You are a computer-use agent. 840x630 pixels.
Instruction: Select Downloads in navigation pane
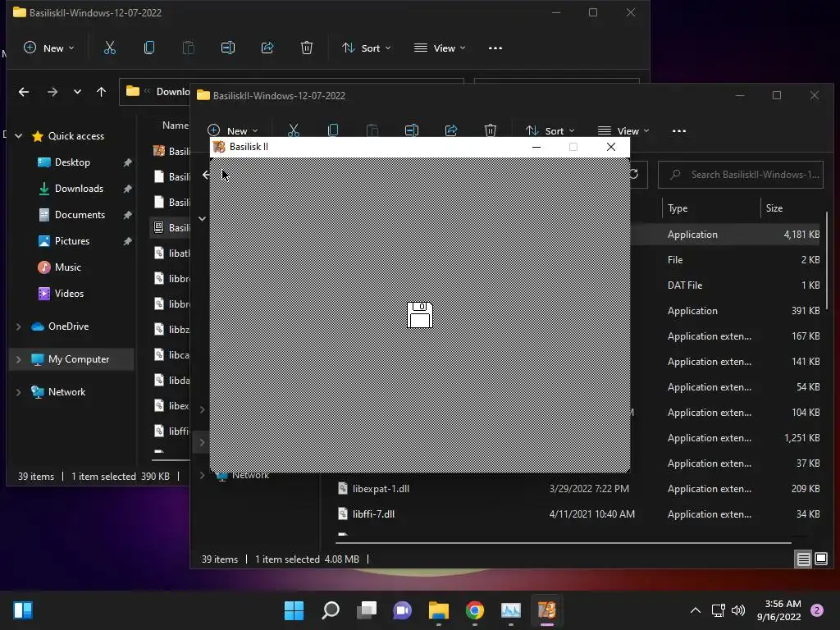coord(79,189)
